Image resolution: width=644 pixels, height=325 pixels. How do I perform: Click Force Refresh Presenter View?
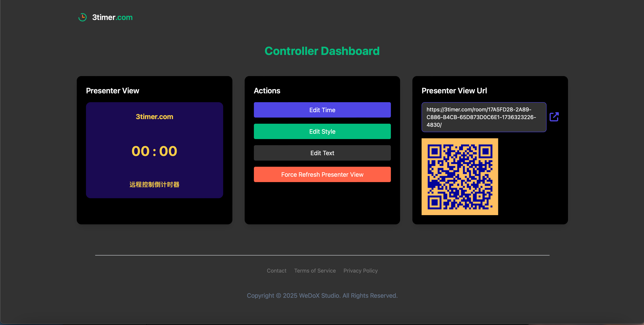coord(322,174)
